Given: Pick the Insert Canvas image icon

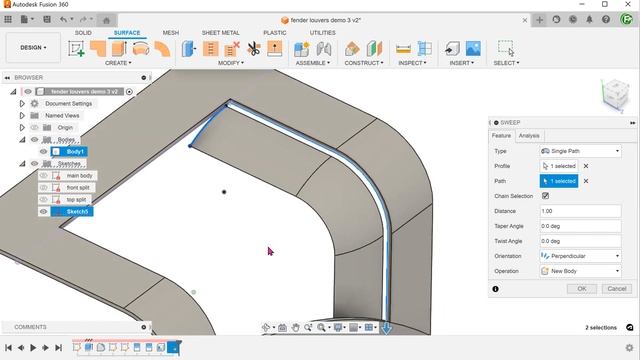Looking at the screenshot, I should pyautogui.click(x=473, y=49).
